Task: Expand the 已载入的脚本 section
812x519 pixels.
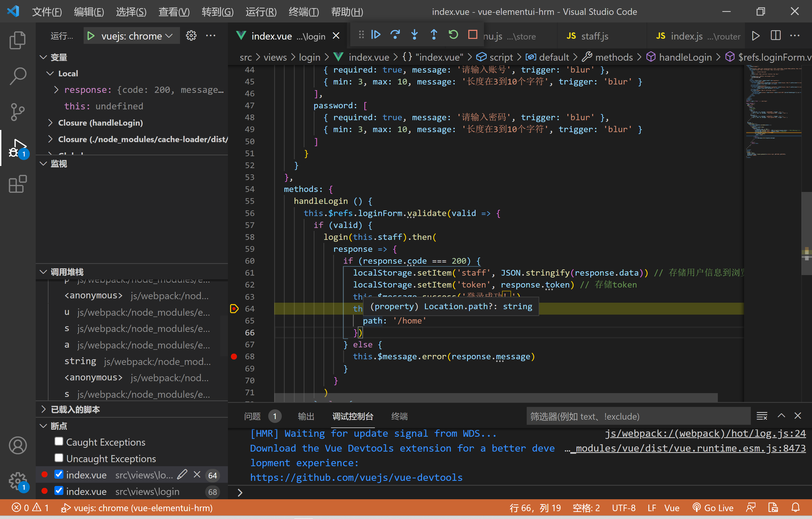Action: pyautogui.click(x=43, y=409)
